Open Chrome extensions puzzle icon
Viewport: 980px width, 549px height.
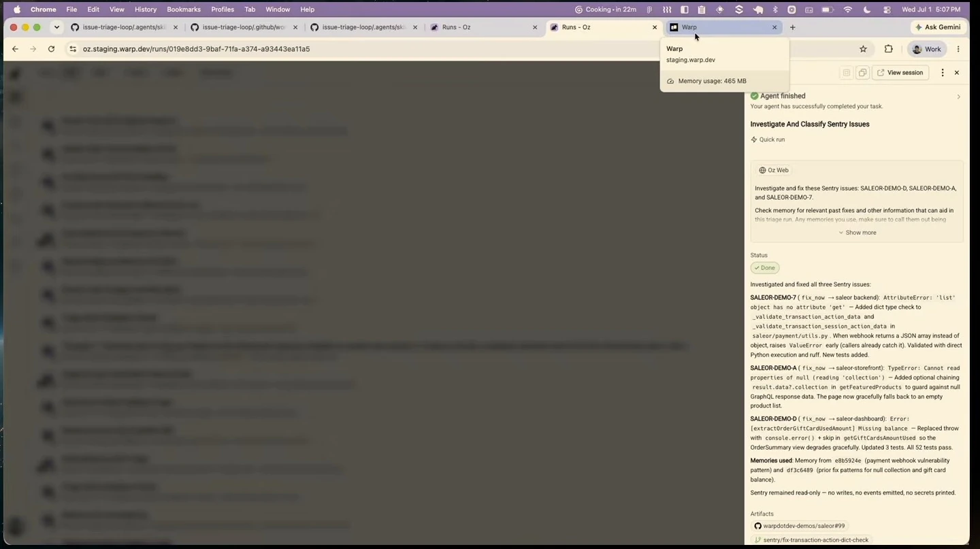(x=888, y=49)
